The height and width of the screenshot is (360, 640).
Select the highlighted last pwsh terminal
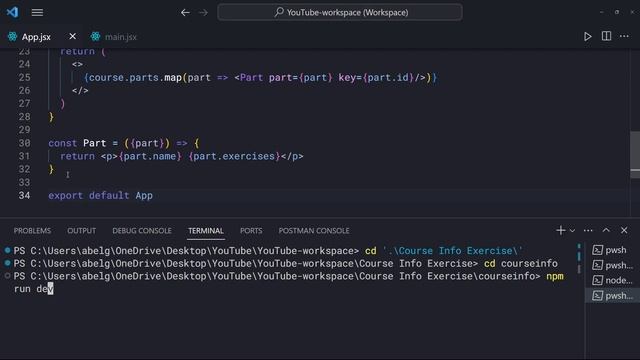pos(612,296)
